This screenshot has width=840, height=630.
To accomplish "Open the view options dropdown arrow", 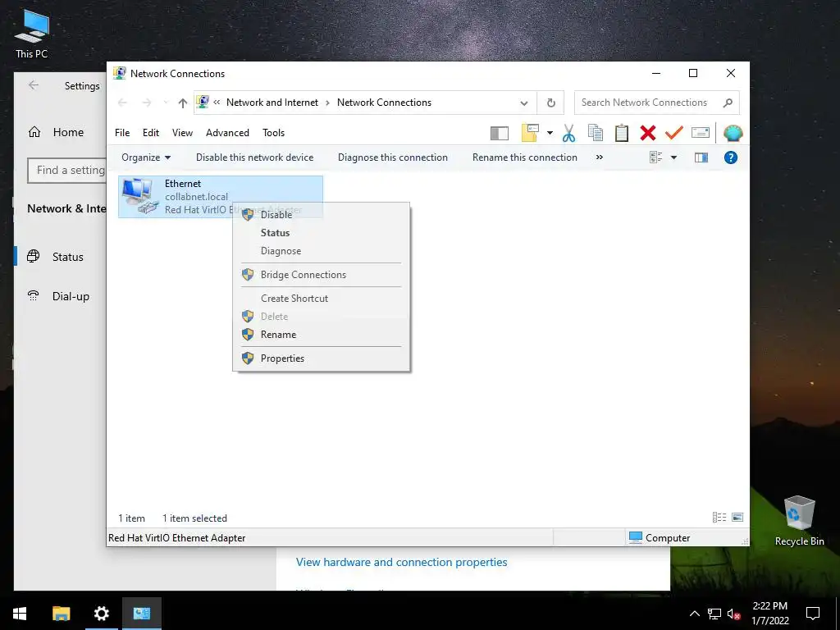I will (674, 157).
